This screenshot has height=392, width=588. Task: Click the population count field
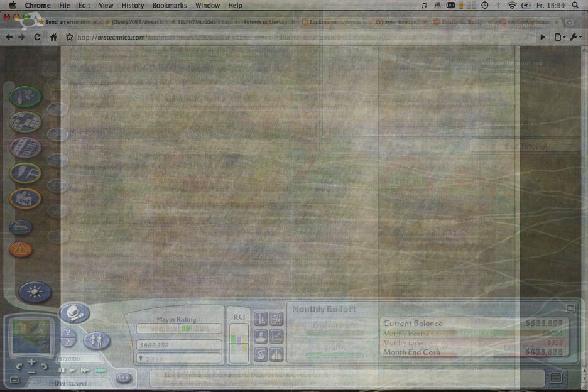[x=179, y=359]
